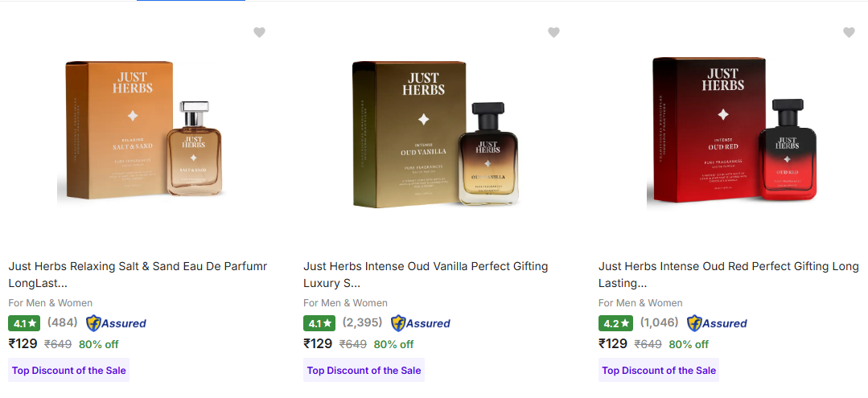Click Top Discount of the Sale tag for Oud Vanilla

[364, 371]
